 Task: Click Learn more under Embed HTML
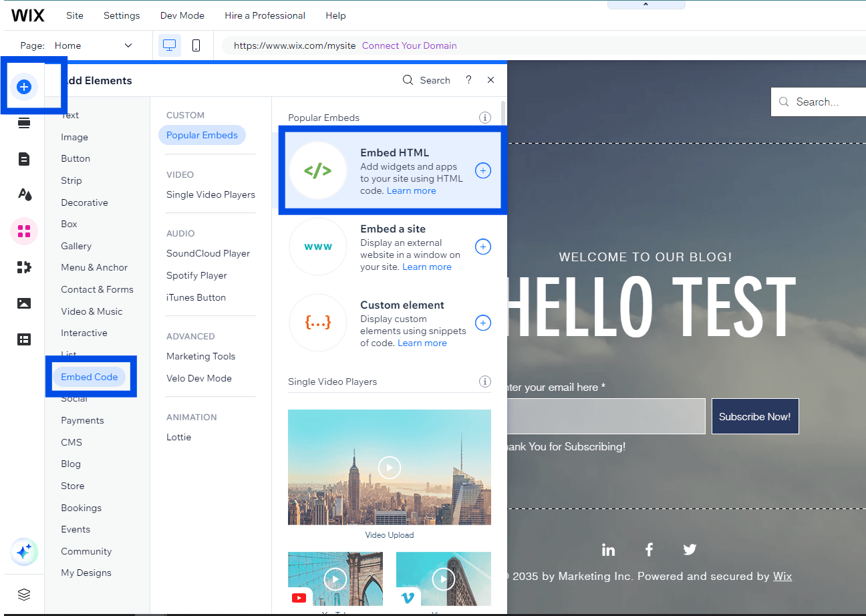point(411,190)
